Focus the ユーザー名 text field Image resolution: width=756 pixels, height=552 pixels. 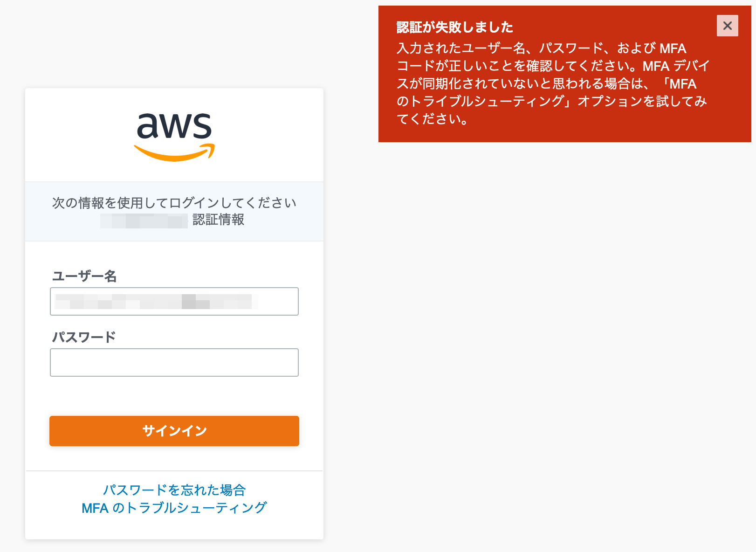174,302
